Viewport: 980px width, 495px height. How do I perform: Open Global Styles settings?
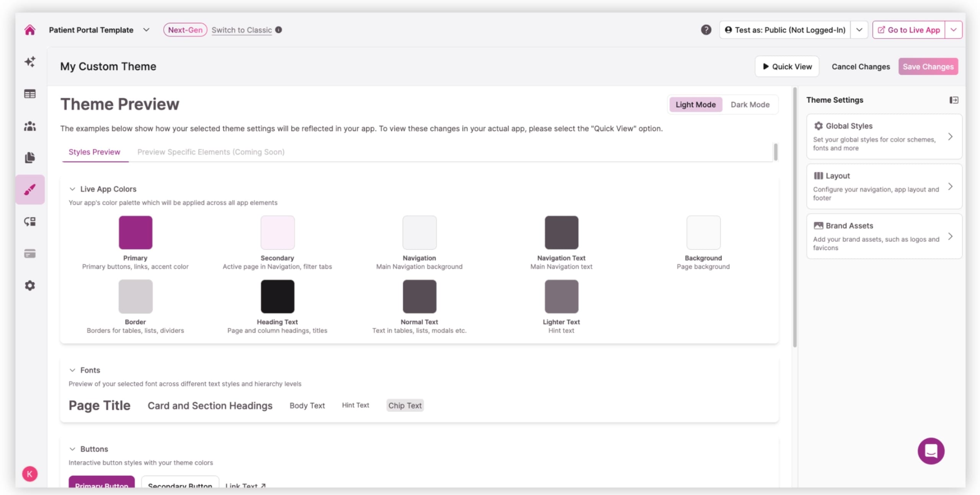[884, 136]
